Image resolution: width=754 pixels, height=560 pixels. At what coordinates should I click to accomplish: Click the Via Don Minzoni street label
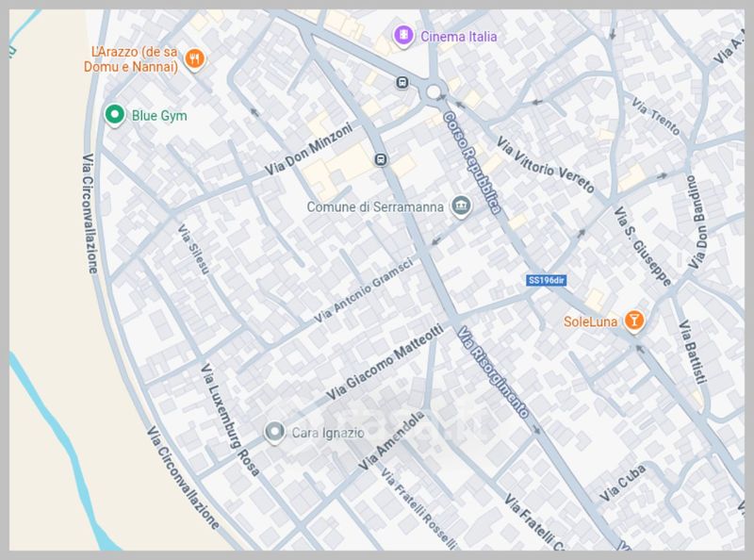308,150
